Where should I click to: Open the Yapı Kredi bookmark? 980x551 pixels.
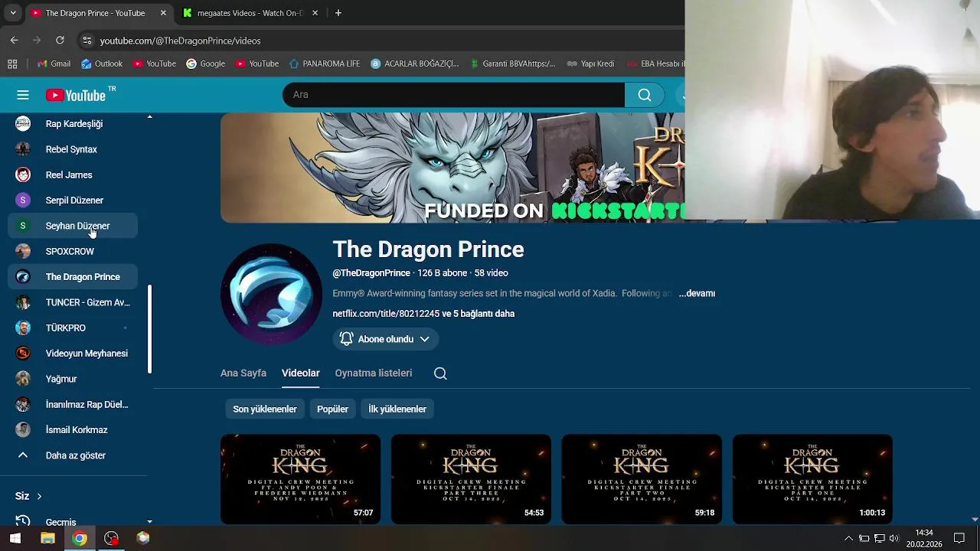[590, 64]
